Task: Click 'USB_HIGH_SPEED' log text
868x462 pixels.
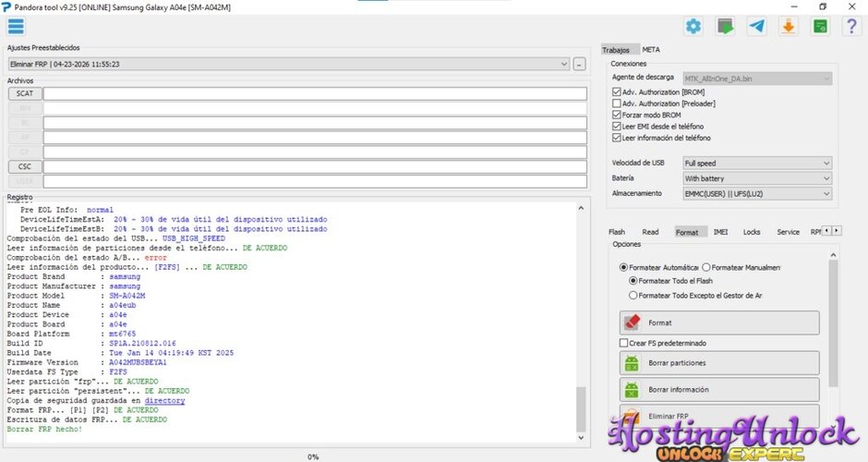Action: [194, 238]
